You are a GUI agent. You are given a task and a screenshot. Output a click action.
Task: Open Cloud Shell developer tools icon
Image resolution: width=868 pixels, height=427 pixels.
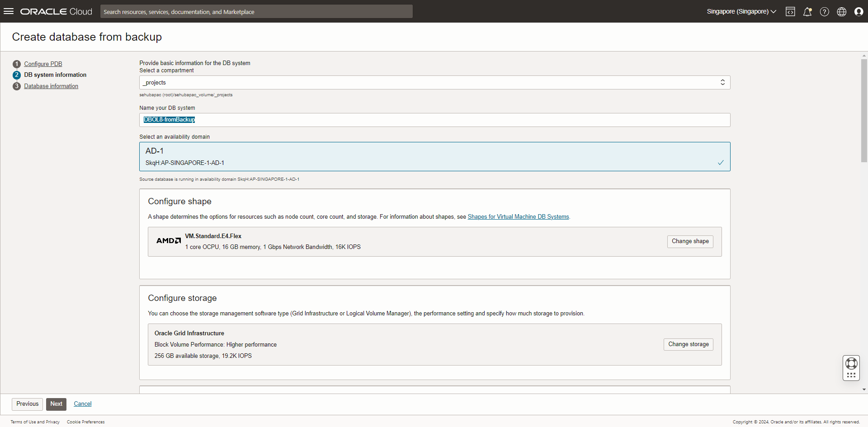click(x=790, y=12)
